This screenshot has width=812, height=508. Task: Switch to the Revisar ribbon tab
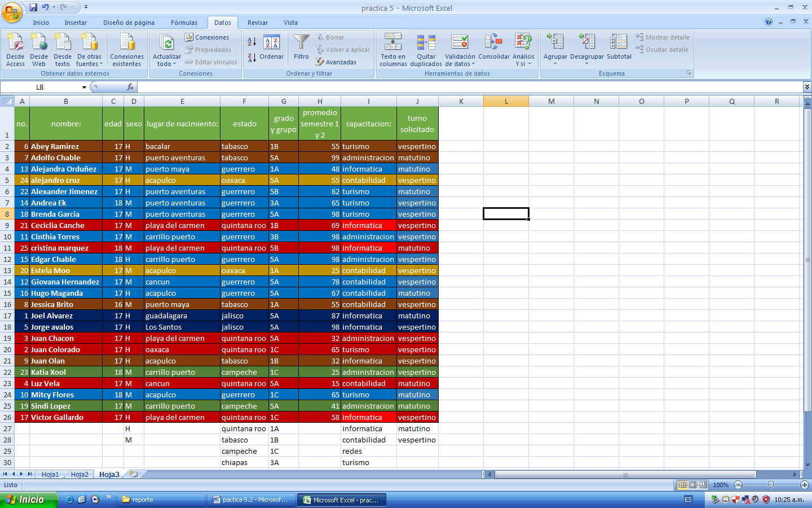(x=257, y=23)
